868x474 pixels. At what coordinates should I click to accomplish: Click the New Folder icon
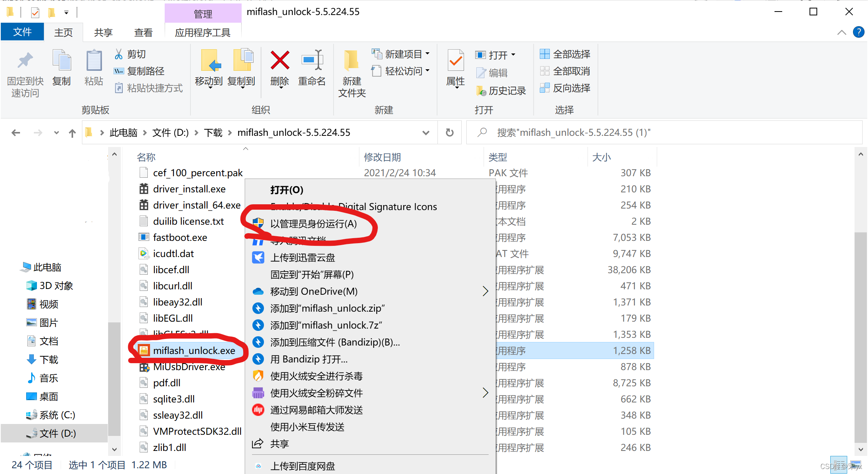pyautogui.click(x=352, y=61)
